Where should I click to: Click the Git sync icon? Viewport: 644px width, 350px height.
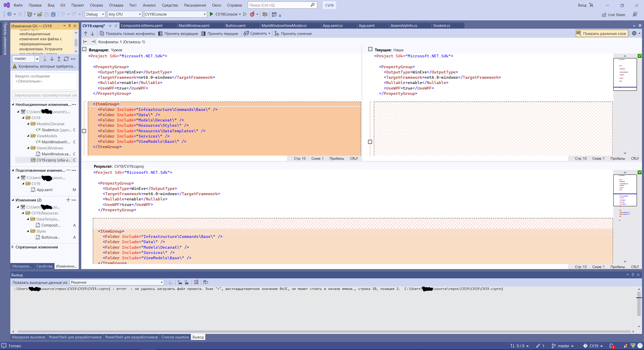click(x=66, y=59)
